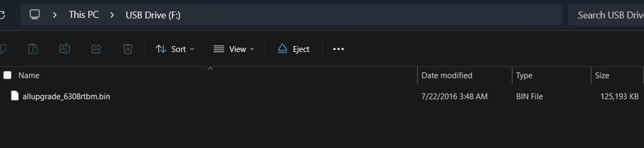Click the Paste clipboard icon
The image size is (644, 148).
coord(33,49)
